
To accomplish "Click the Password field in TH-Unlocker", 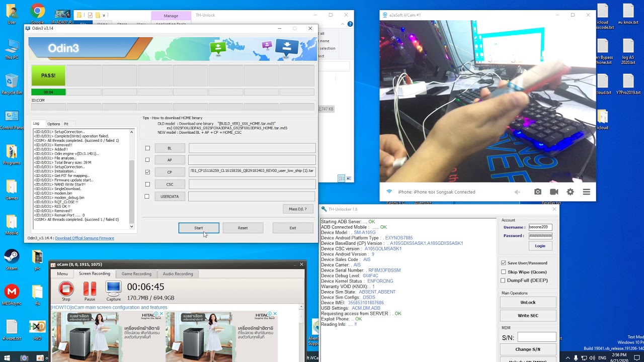I will [540, 236].
